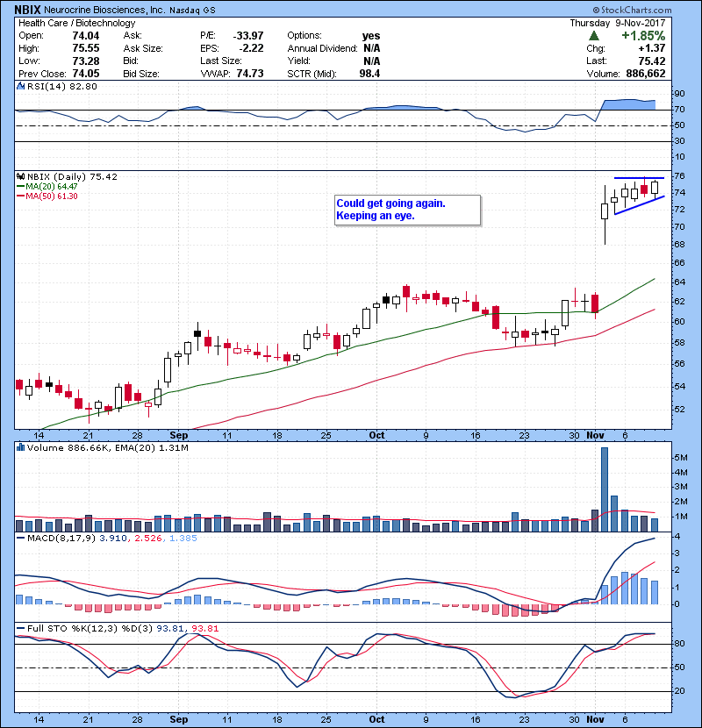
Task: Click the Last price 75.42 in header
Action: click(651, 61)
